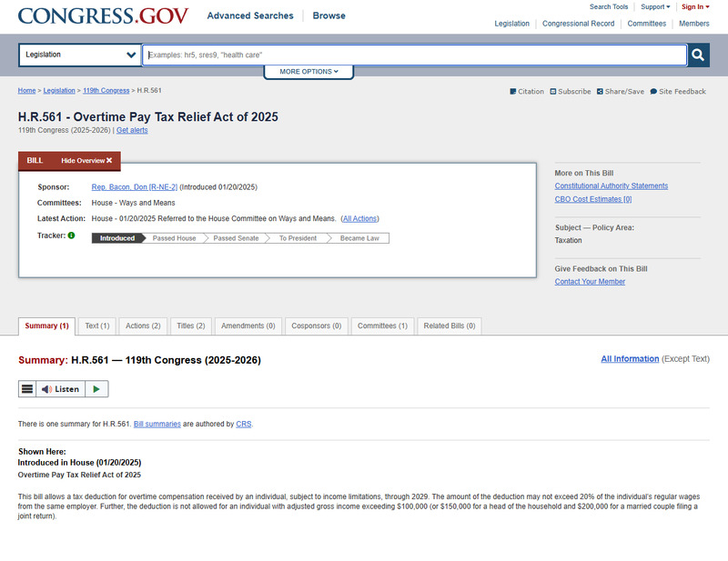The width and height of the screenshot is (728, 561).
Task: Click the Introduced stage in tracker
Action: (x=117, y=238)
